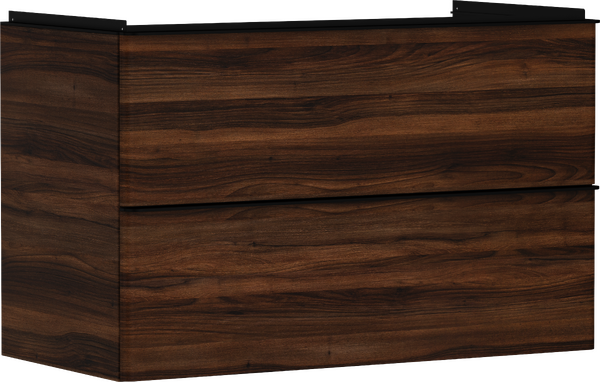The height and width of the screenshot is (382, 600).
Task: Click the cabinet product image center
Action: [x=300, y=191]
